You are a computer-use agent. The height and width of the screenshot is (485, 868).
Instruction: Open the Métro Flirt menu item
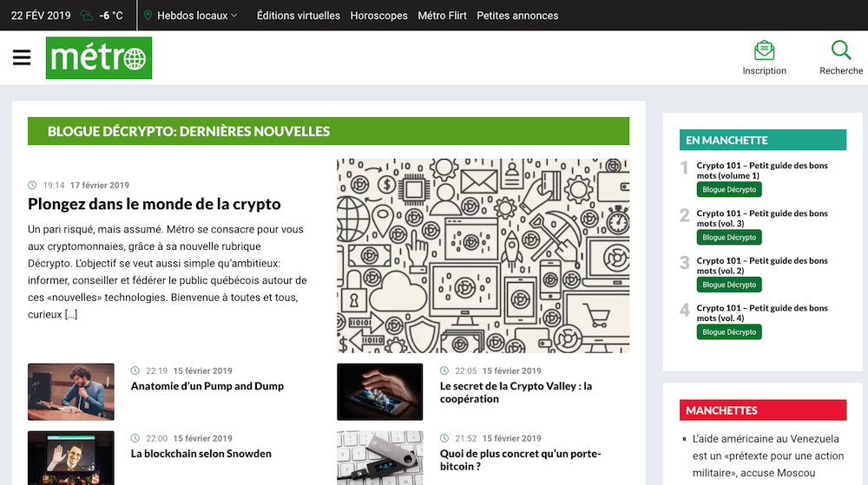tap(443, 16)
